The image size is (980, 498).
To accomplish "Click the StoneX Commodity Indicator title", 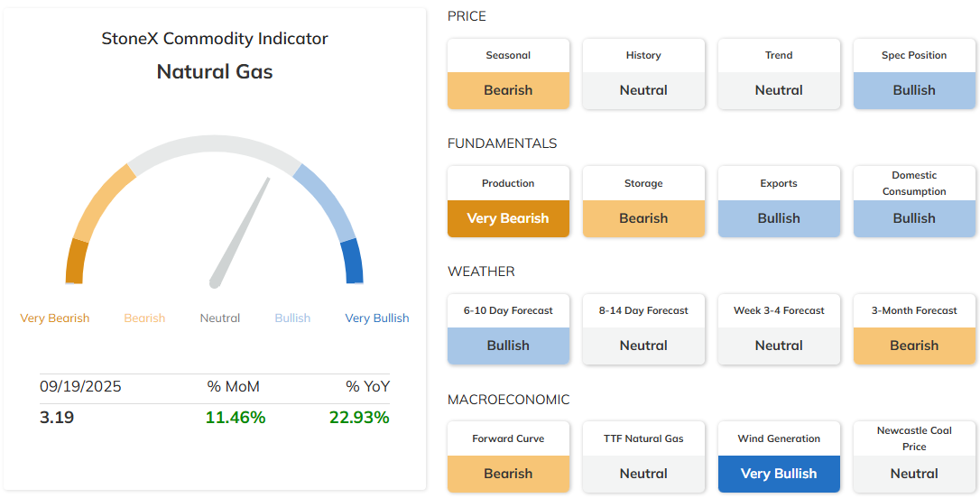I will [x=215, y=39].
